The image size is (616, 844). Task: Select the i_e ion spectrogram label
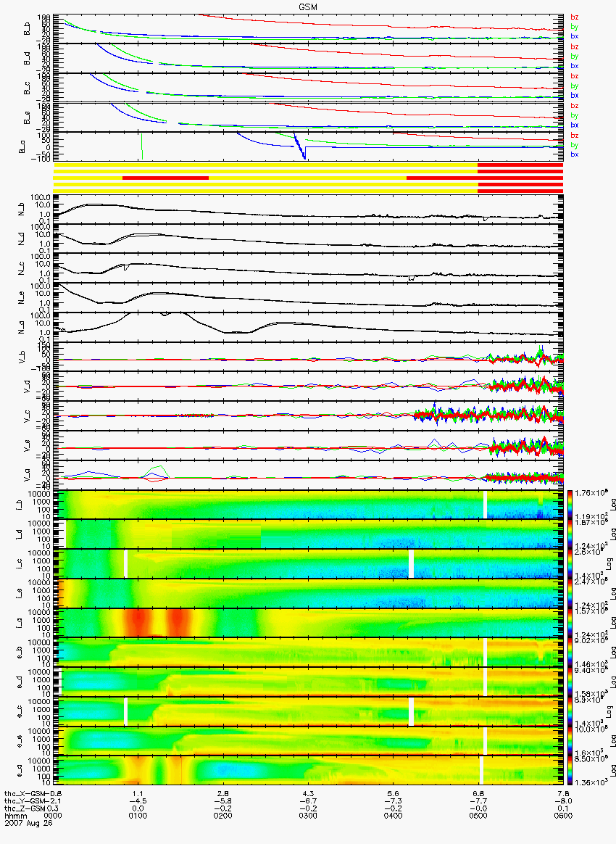20,592
